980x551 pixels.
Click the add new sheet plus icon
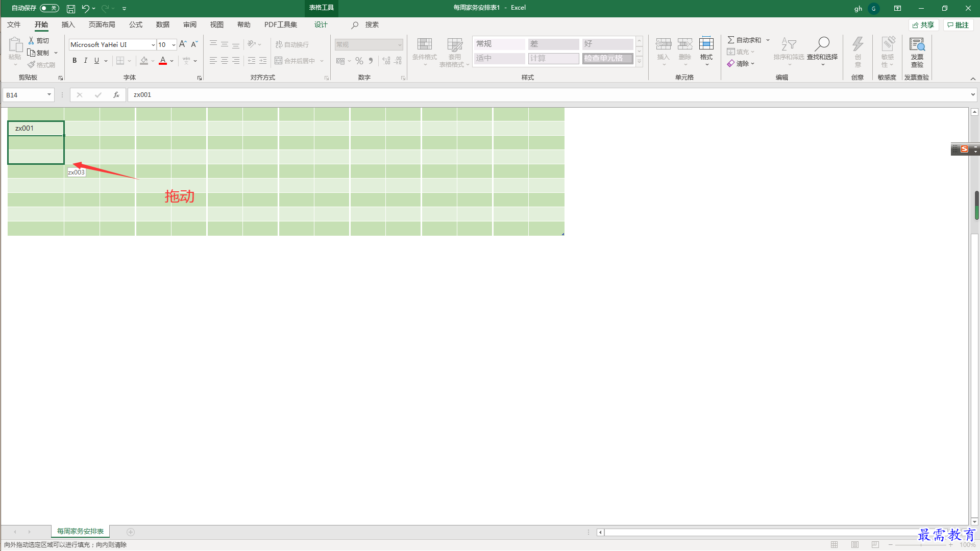point(131,532)
